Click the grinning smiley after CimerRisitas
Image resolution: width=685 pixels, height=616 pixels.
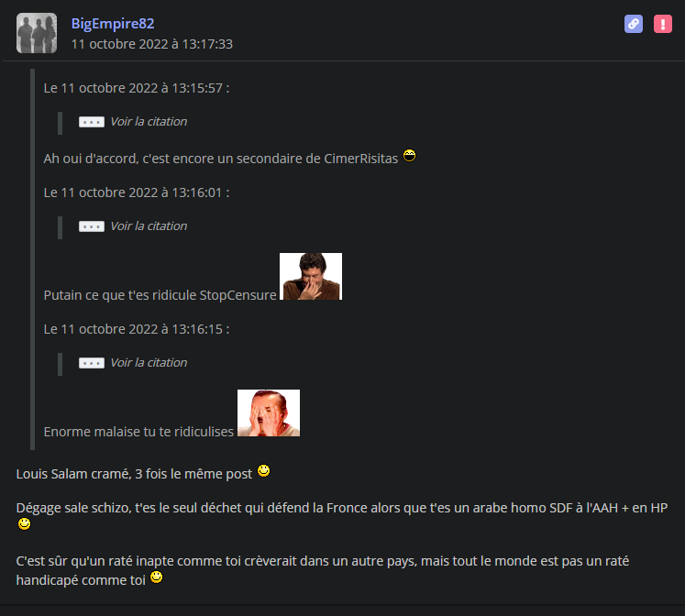pyautogui.click(x=409, y=156)
